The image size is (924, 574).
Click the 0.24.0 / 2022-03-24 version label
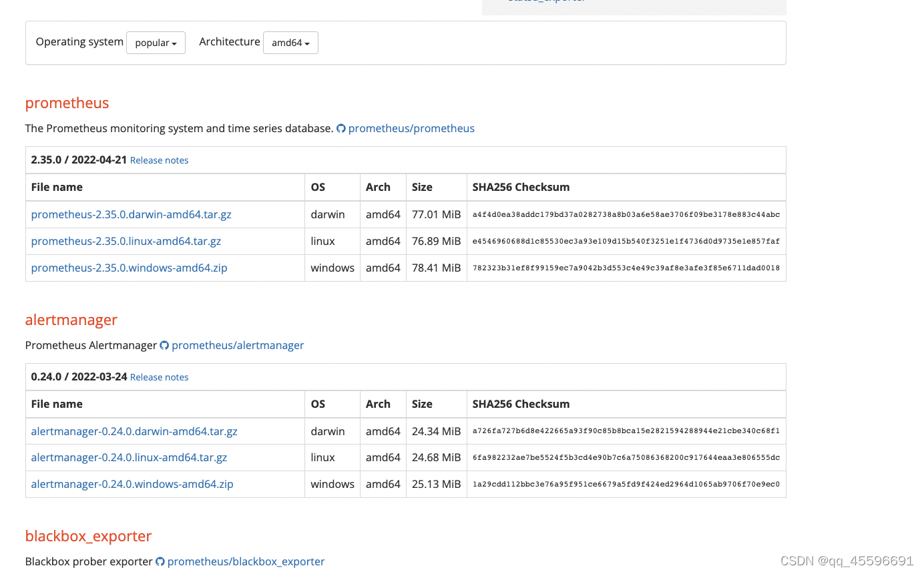tap(79, 376)
